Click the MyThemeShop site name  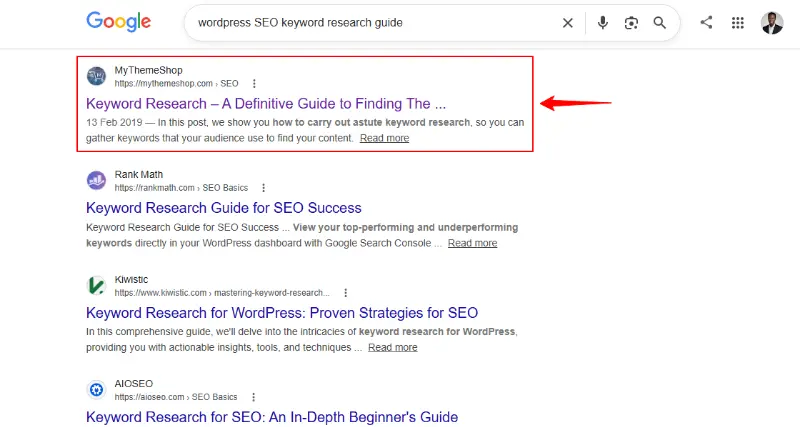(x=148, y=70)
